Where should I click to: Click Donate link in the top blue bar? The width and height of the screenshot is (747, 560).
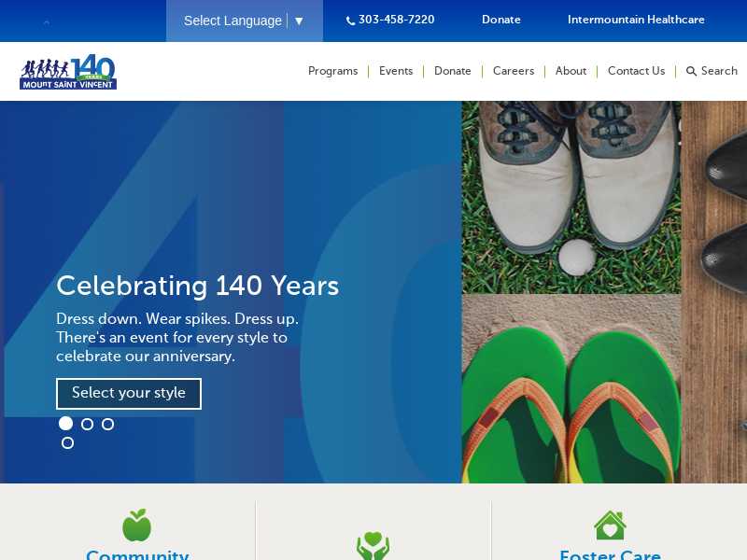[501, 20]
